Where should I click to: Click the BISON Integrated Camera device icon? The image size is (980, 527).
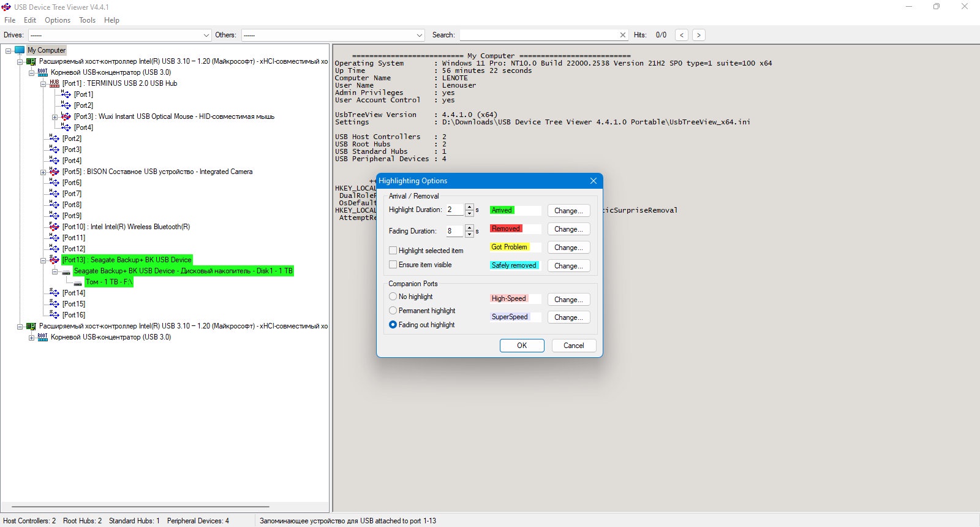(55, 172)
